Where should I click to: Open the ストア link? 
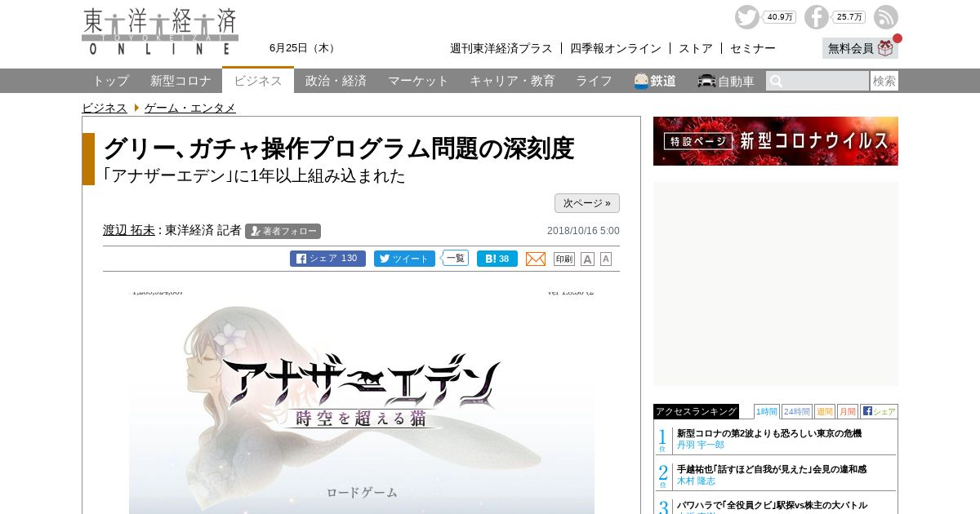coord(696,48)
